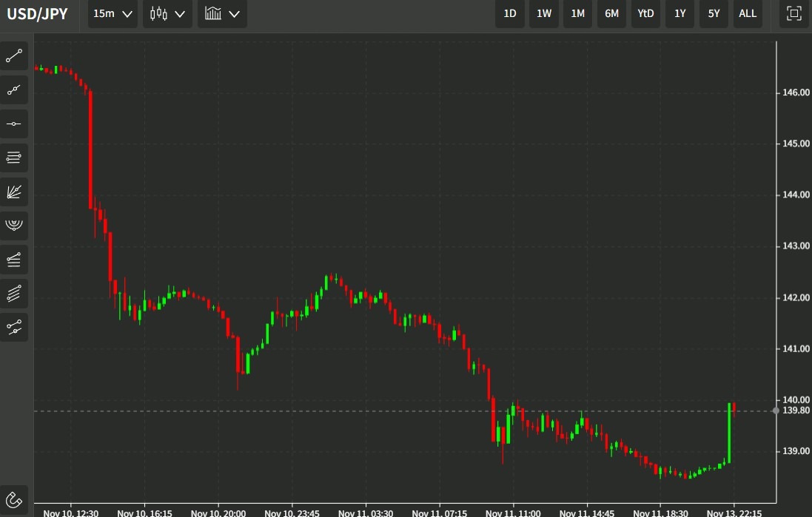Click the 145.00 price axis label
Screen dimensions: 812x517
[796, 143]
